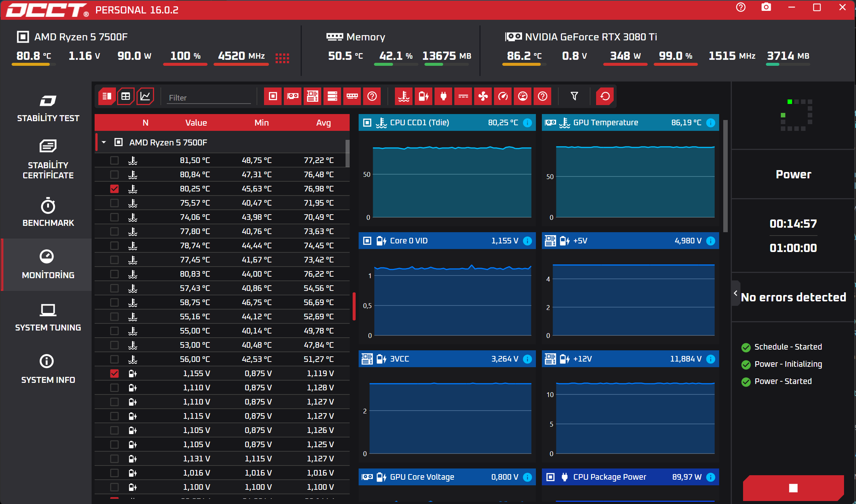Click the 'Power - Initializing' log entry
The height and width of the screenshot is (504, 856).
point(788,364)
